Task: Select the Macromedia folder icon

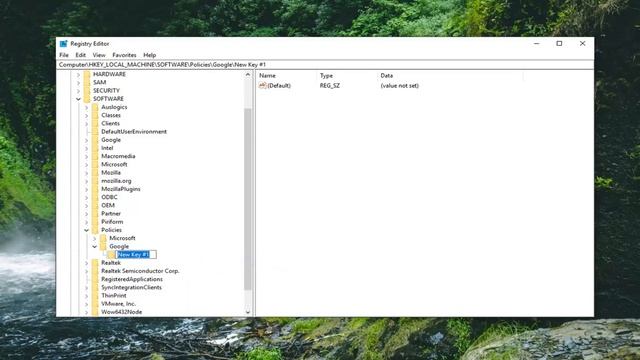Action: pos(95,156)
